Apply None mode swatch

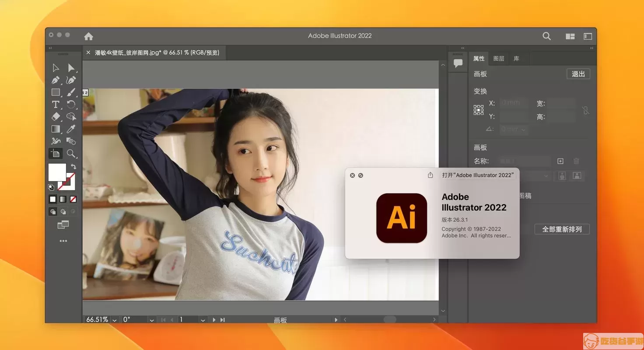click(73, 199)
